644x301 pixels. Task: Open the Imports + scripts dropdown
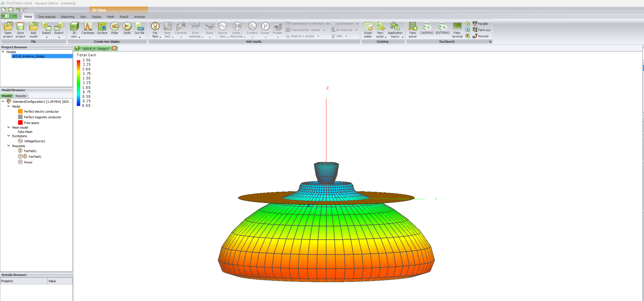pyautogui.click(x=318, y=36)
